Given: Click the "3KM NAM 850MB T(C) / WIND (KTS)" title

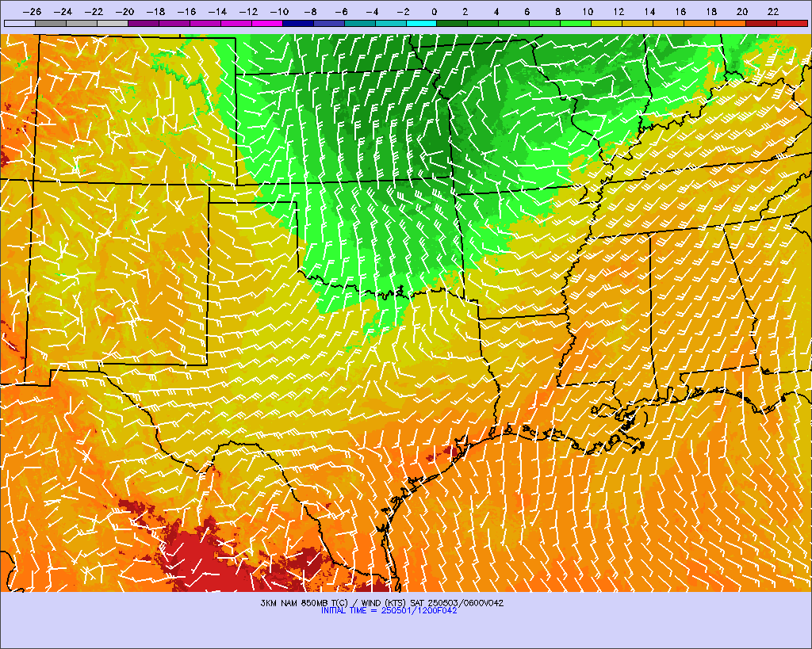Looking at the screenshot, I should tap(334, 603).
